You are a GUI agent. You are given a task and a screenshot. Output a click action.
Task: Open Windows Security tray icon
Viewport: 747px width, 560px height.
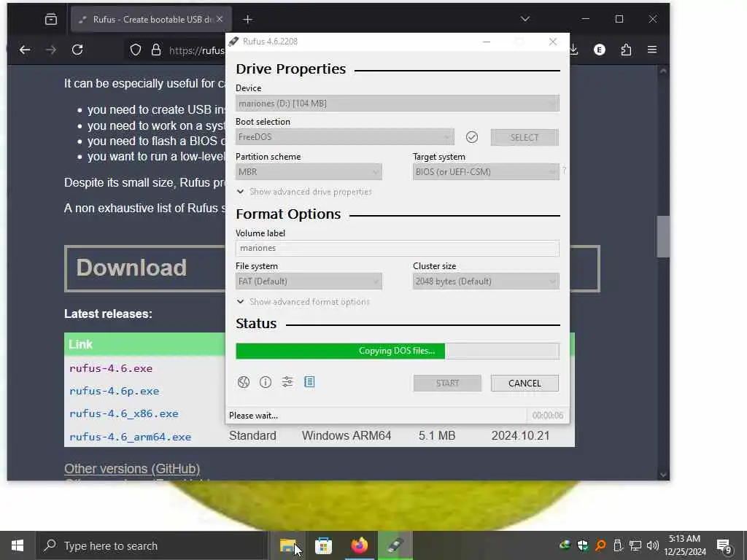pos(582,545)
